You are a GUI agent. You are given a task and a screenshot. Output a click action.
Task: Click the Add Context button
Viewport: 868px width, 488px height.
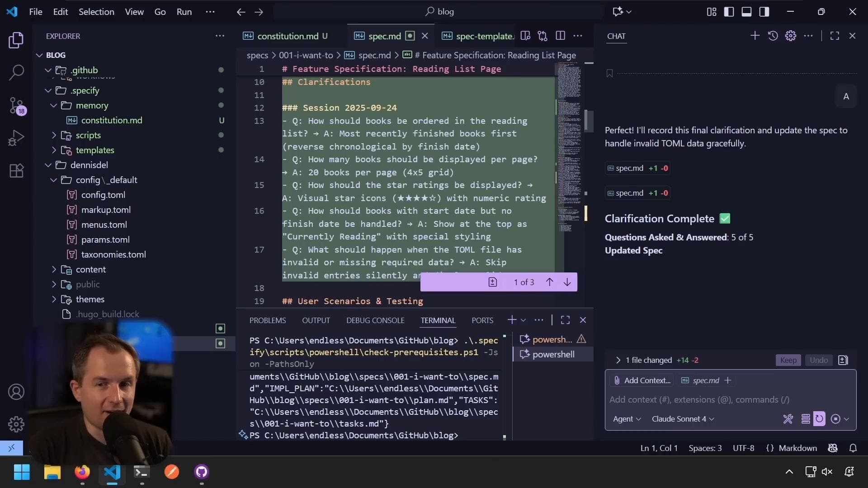coord(642,380)
